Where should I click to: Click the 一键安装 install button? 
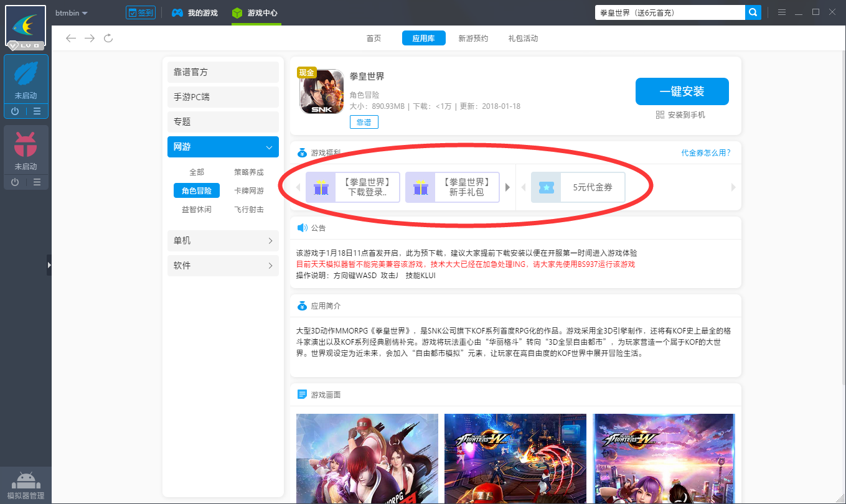(x=682, y=91)
